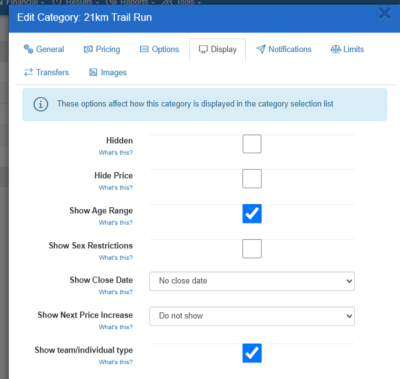Open the Images tab
This screenshot has height=379, width=400.
108,72
